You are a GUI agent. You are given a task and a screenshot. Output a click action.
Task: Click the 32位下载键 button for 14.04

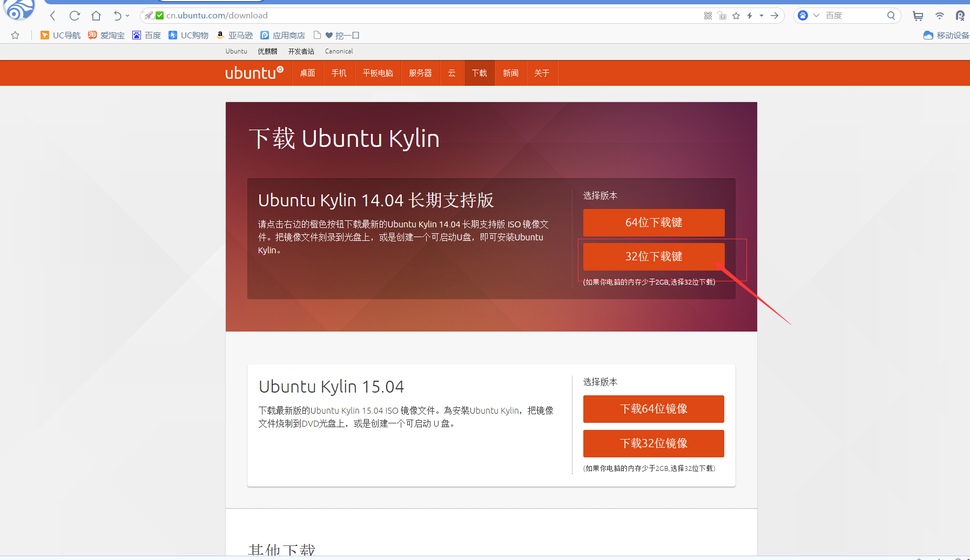click(x=654, y=257)
